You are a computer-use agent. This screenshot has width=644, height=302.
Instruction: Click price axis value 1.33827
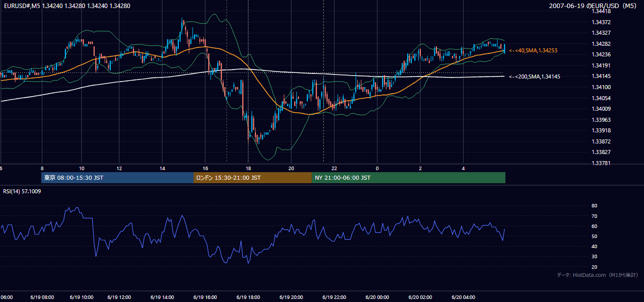pyautogui.click(x=602, y=152)
